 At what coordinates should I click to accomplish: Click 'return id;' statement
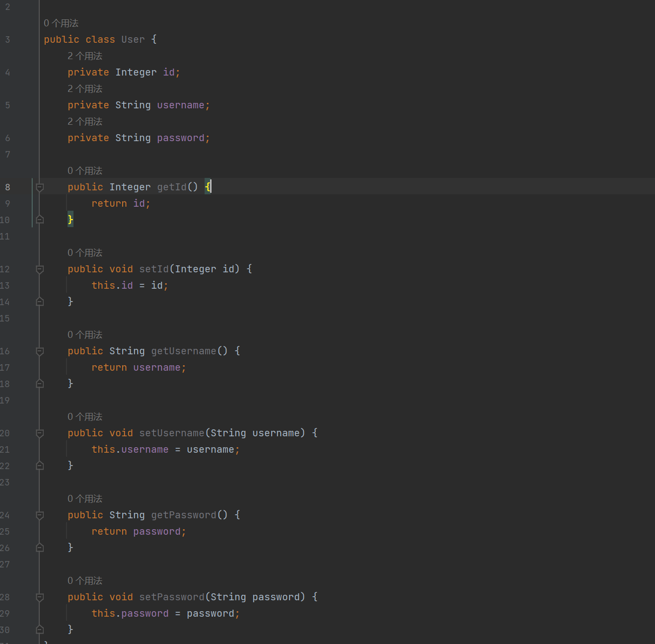click(121, 204)
